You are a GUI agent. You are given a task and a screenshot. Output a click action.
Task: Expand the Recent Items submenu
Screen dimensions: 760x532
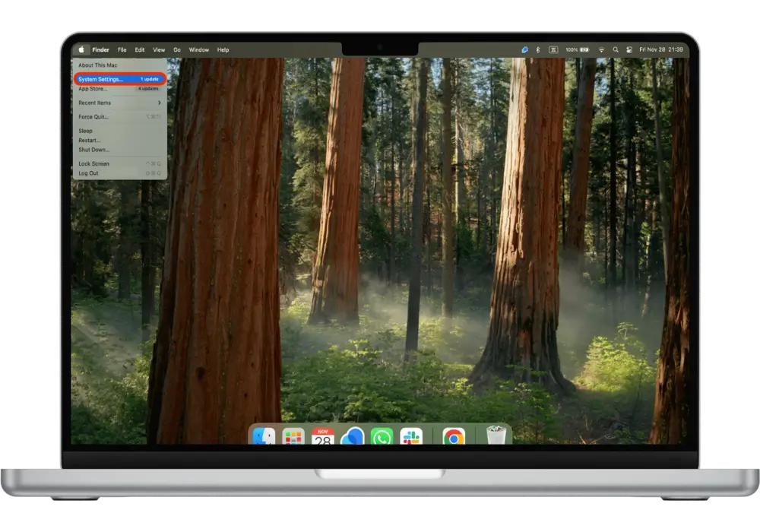point(119,103)
